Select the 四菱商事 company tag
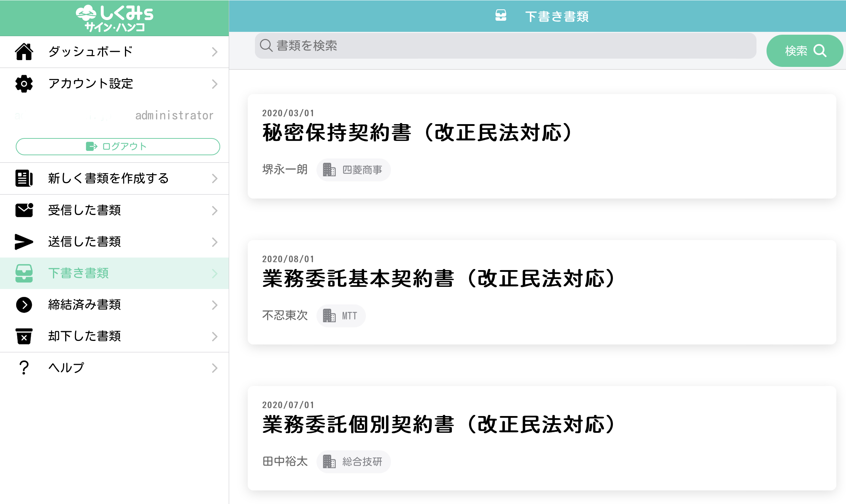This screenshot has height=504, width=846. point(353,170)
